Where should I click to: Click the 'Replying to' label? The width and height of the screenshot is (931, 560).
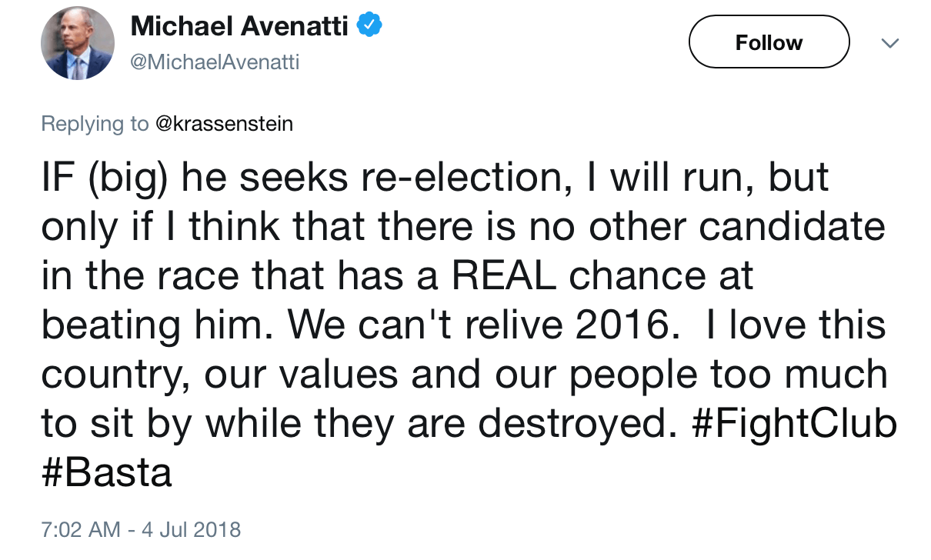point(94,124)
